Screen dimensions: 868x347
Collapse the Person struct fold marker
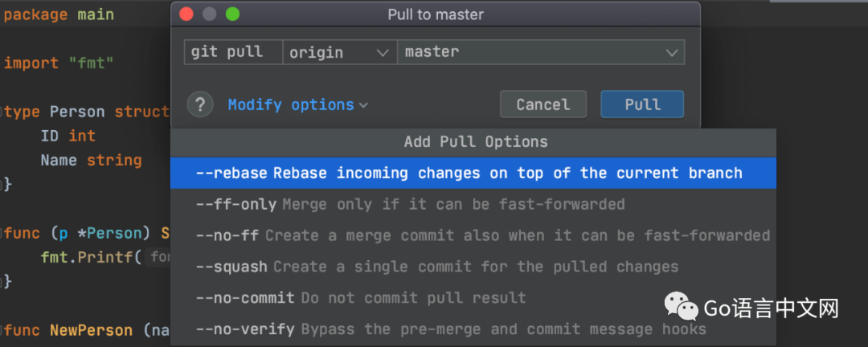tap(2, 112)
